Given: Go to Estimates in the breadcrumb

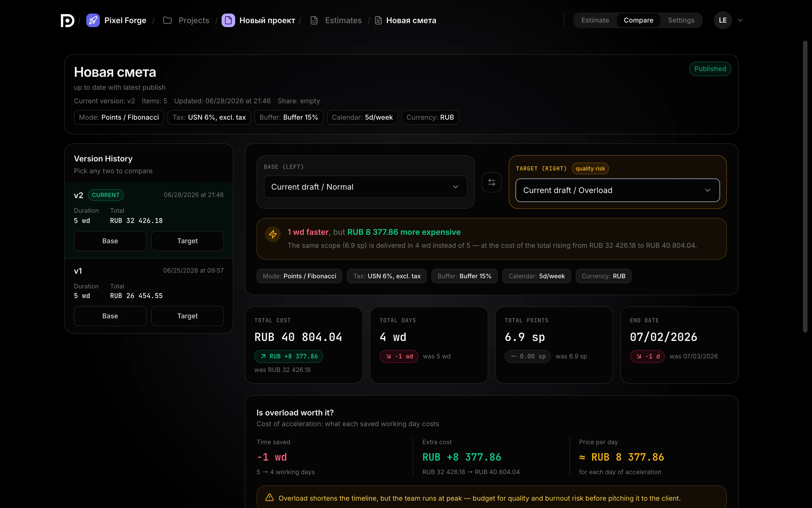Looking at the screenshot, I should click(x=343, y=21).
